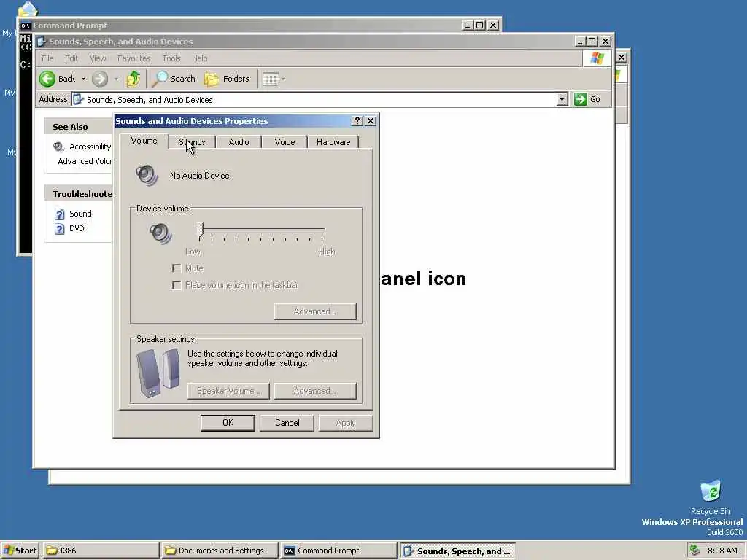The image size is (747, 560).
Task: Click the Command Prompt title bar icon
Action: pos(26,26)
